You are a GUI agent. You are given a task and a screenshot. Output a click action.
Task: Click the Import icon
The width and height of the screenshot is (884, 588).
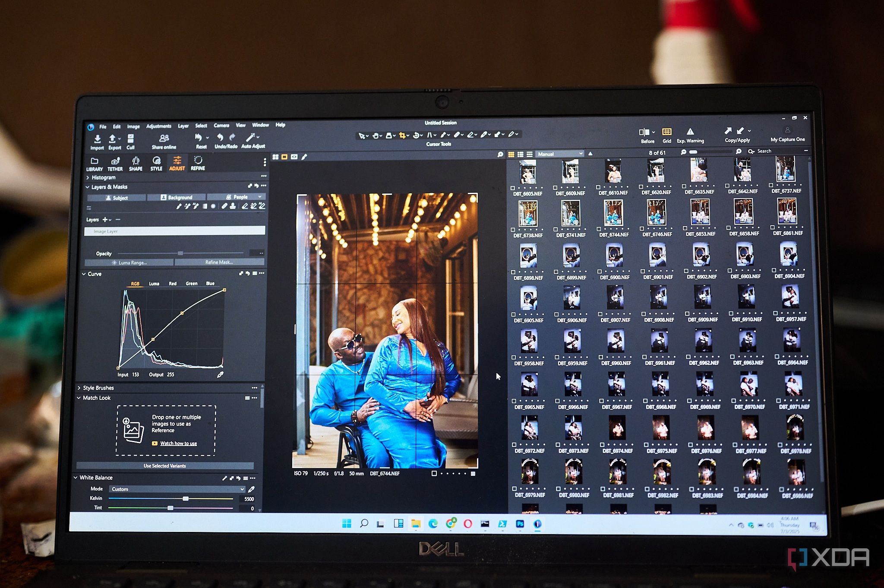pos(97,139)
